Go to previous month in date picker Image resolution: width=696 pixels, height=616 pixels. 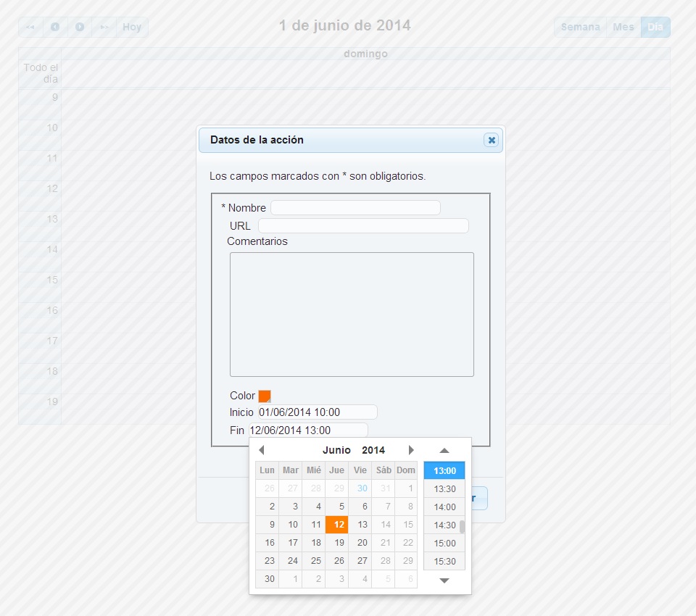[x=262, y=450]
